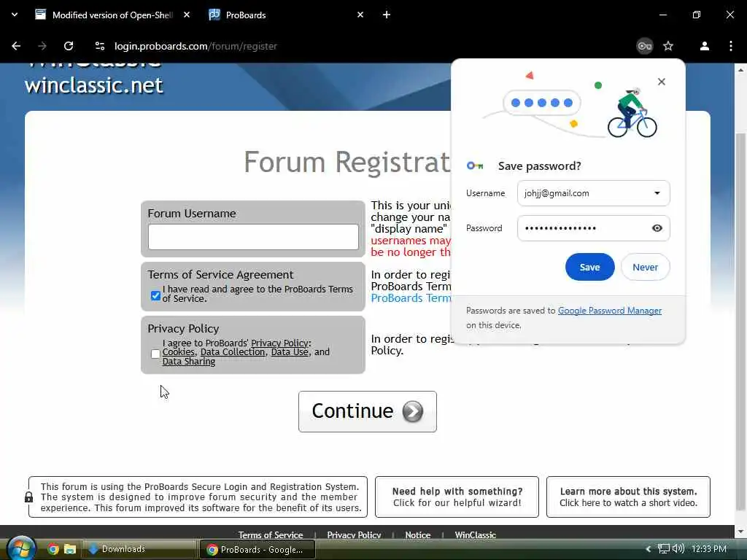Viewport: 747px width, 560px height.
Task: Click the winclassic.net header text
Action: pos(94,85)
